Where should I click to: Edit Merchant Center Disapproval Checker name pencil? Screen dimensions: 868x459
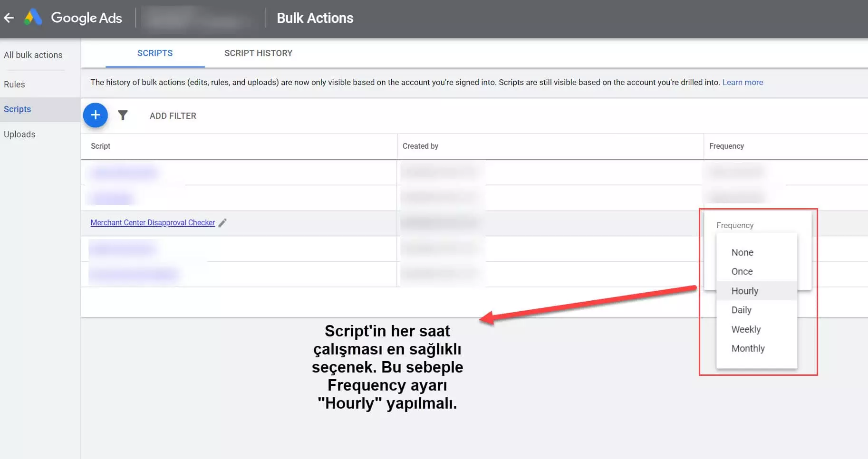(x=222, y=223)
